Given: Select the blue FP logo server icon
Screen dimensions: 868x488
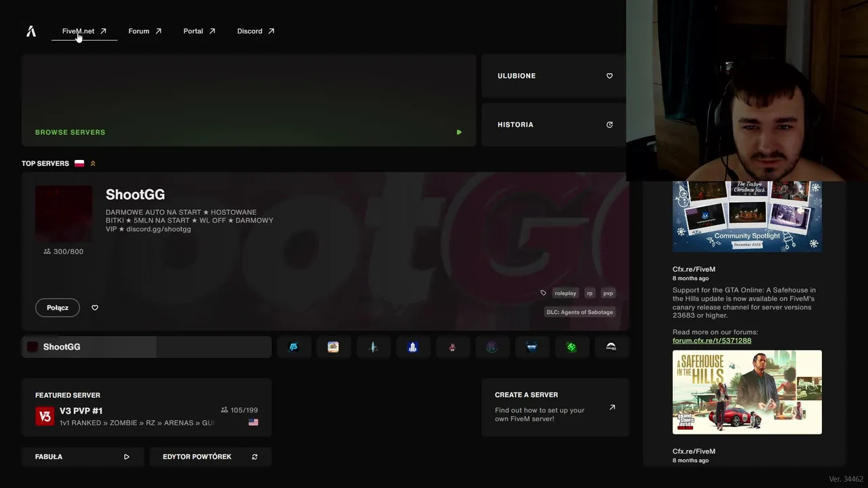Looking at the screenshot, I should pos(294,347).
